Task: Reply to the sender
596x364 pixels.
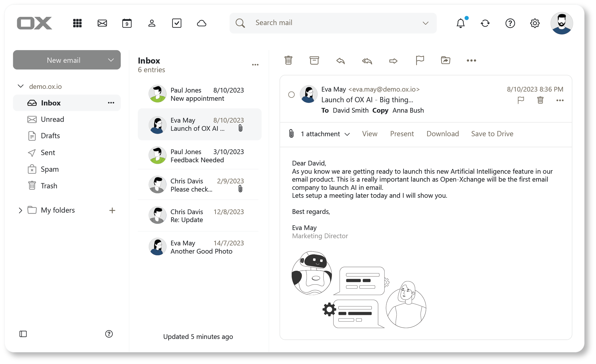Action: pyautogui.click(x=341, y=61)
